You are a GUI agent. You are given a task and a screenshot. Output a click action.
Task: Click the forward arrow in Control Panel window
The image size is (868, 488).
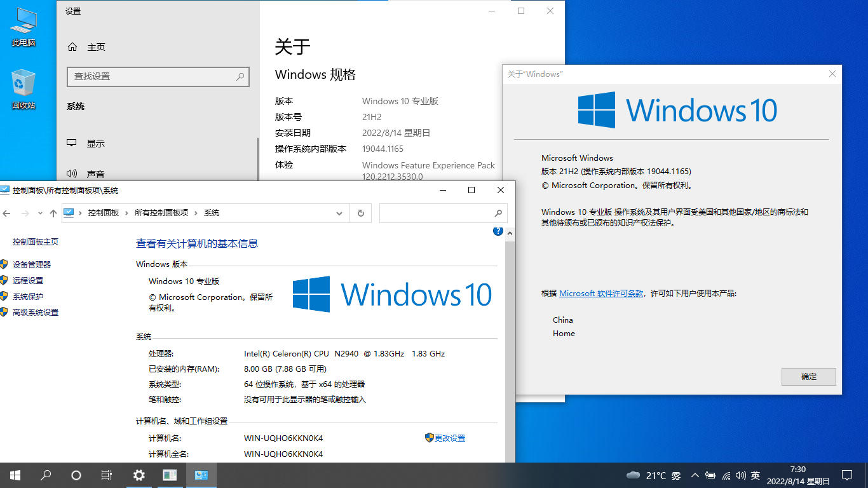[25, 213]
